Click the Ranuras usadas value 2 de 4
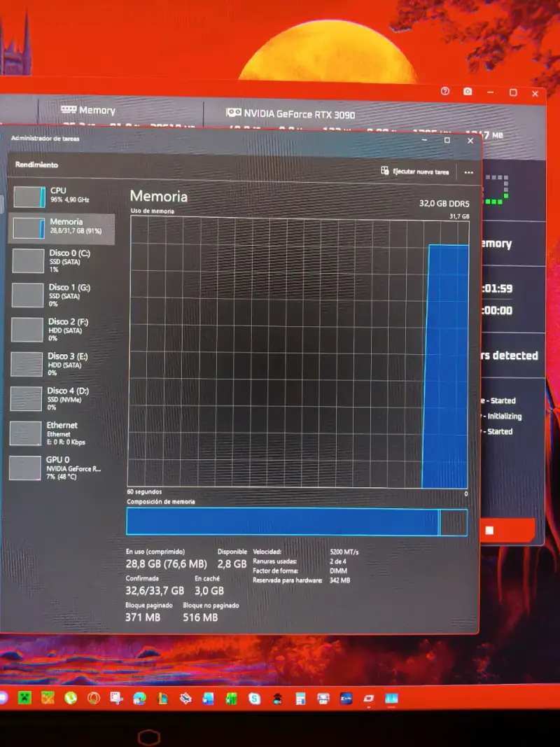560x747 pixels. [337, 561]
